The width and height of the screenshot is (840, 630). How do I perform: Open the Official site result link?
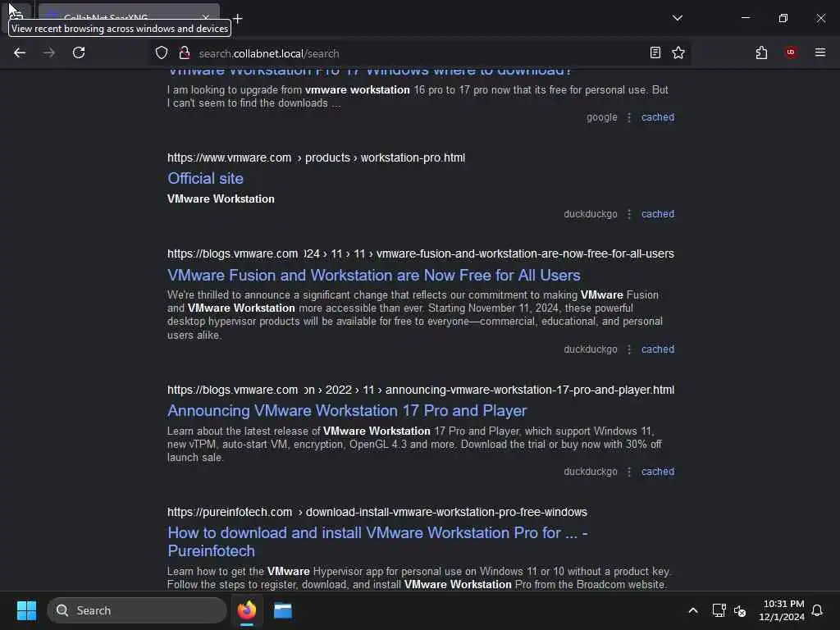(x=205, y=178)
